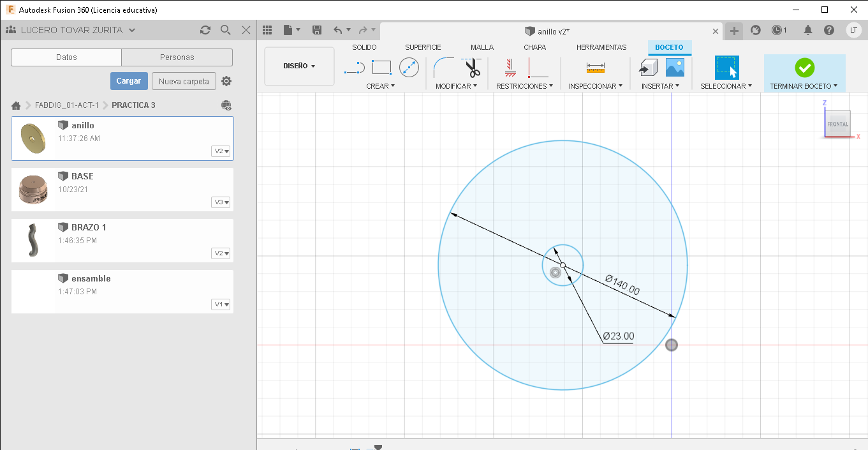This screenshot has width=868, height=450.
Task: Redo the last action
Action: 362,30
